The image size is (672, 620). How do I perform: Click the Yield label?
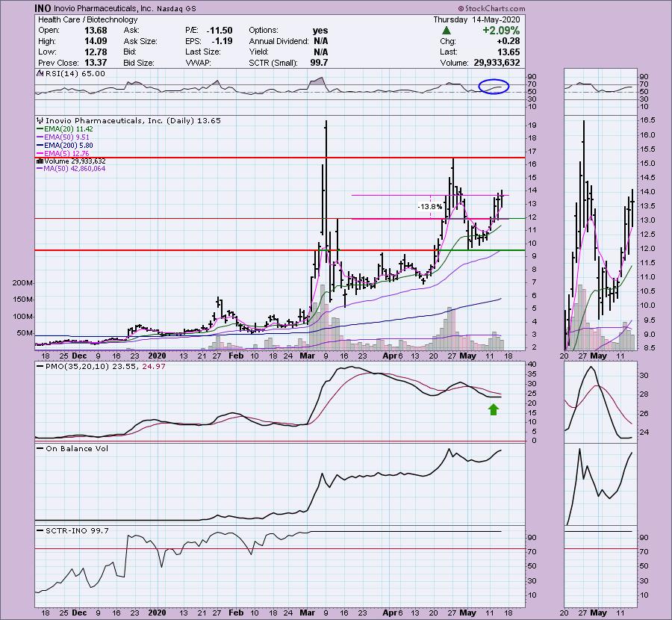click(258, 52)
